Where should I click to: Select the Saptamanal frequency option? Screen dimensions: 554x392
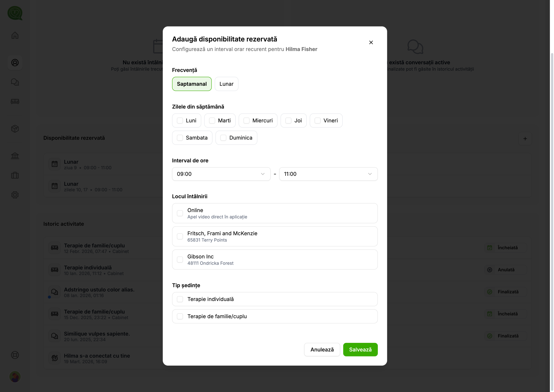pyautogui.click(x=192, y=84)
